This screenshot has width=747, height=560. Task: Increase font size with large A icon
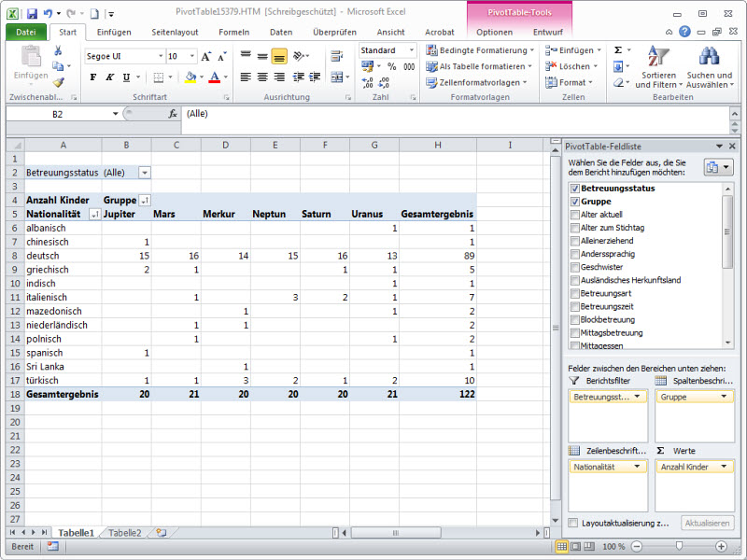pyautogui.click(x=205, y=57)
